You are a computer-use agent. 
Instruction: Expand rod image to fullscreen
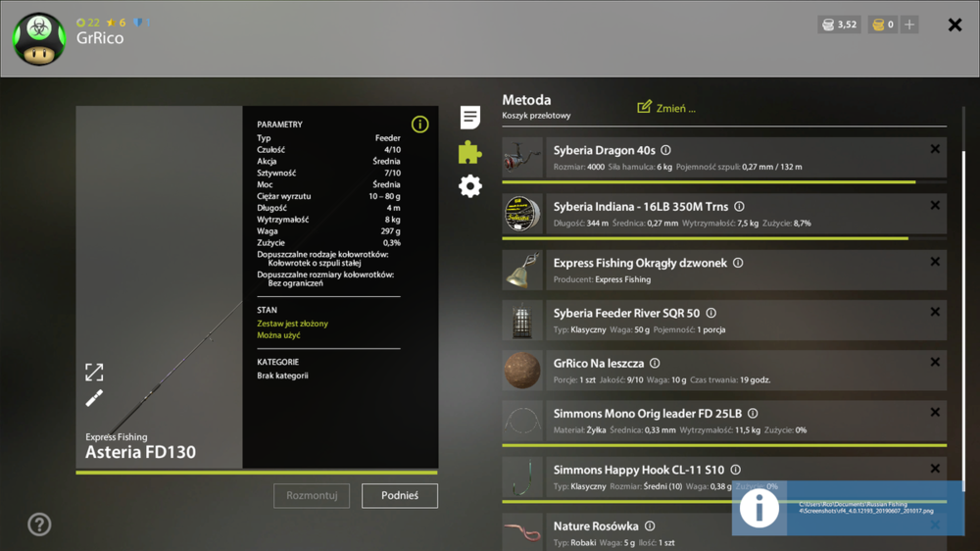click(94, 373)
